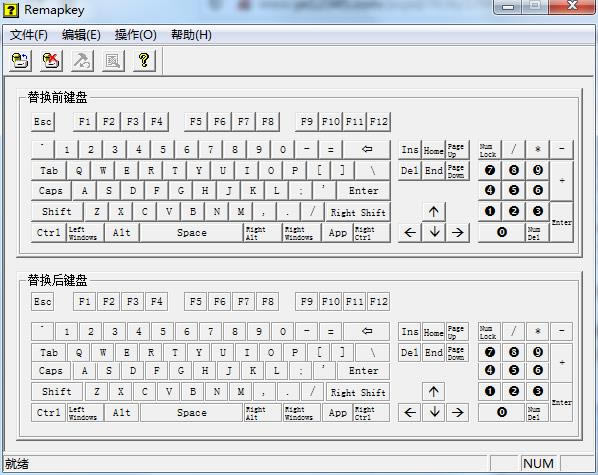The width and height of the screenshot is (598, 475).
Task: Select Home key on the 替换后键盘 keyboard
Action: click(434, 332)
